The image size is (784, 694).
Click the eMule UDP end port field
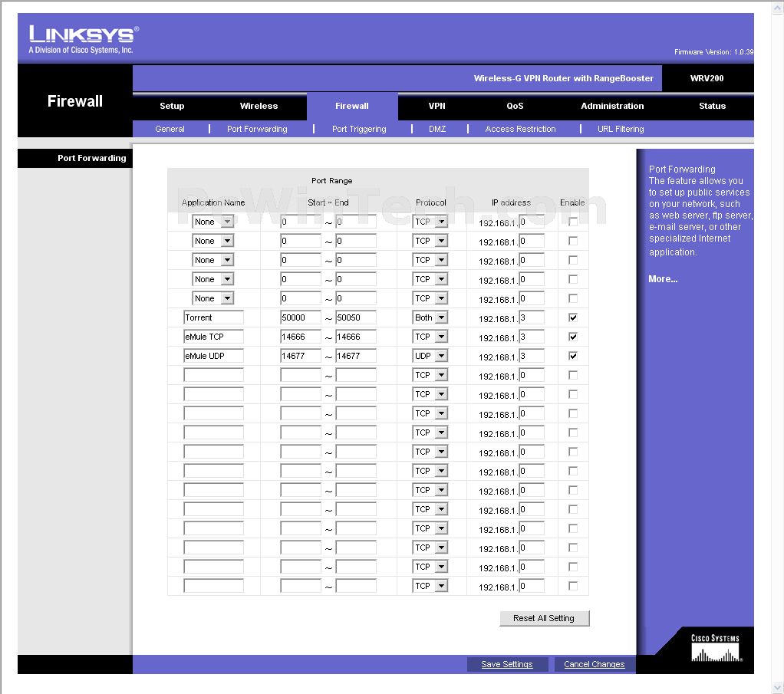tap(356, 356)
